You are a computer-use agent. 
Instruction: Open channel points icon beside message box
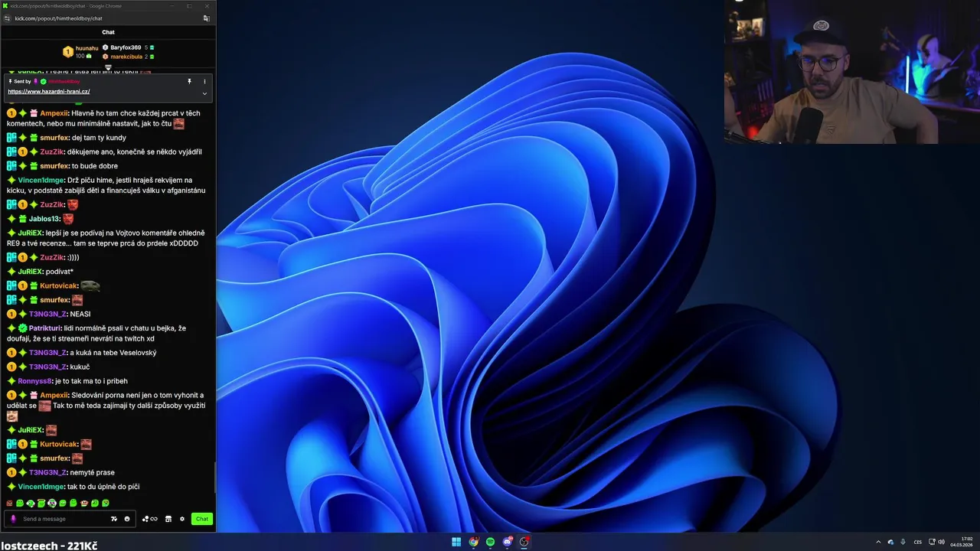[149, 519]
